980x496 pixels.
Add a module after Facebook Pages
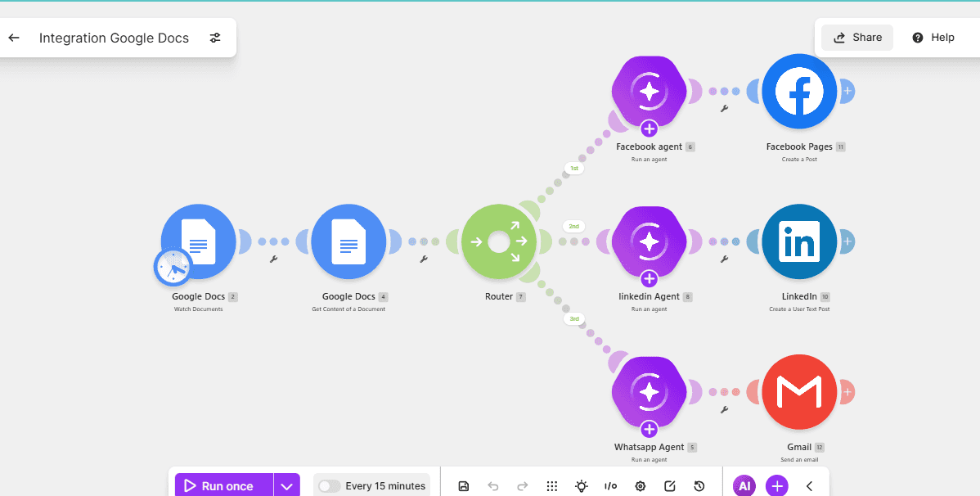(847, 92)
